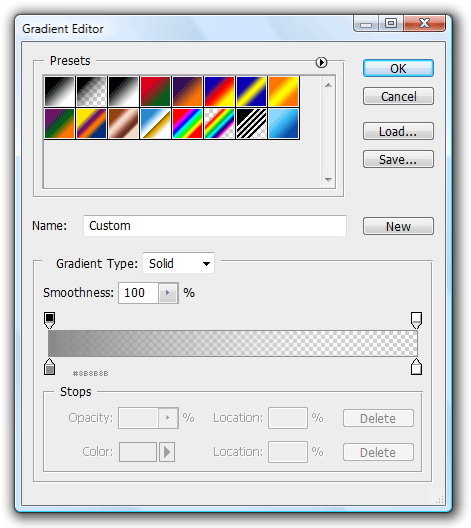Screen dimensions: 471x528
Task: Open the Gradient Type dropdown
Action: coord(178,263)
